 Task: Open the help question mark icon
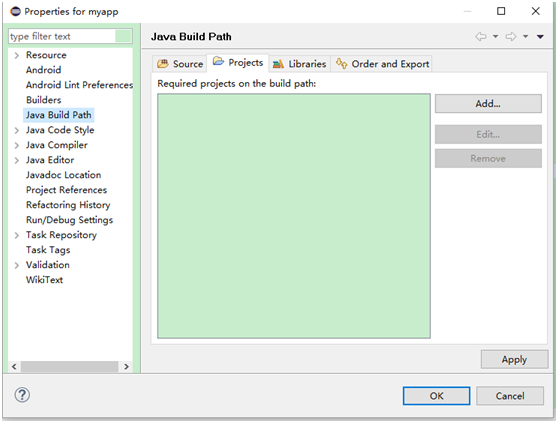tap(22, 395)
